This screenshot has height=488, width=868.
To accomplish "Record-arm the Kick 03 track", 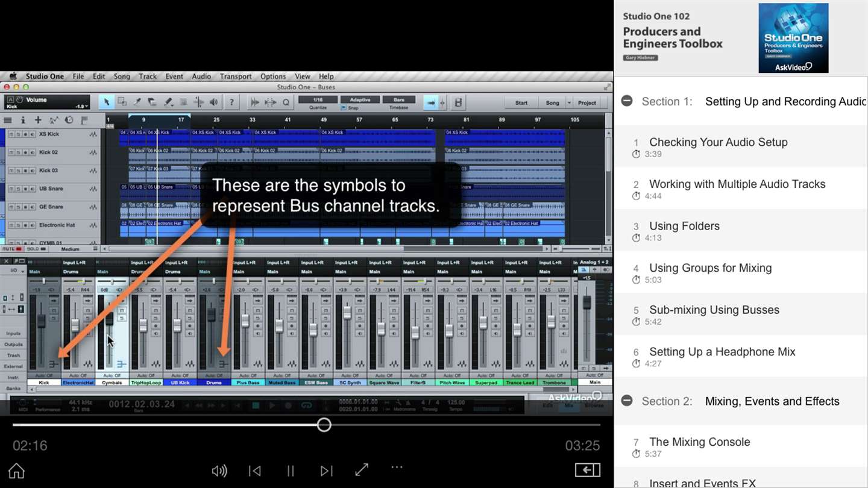I will [25, 170].
